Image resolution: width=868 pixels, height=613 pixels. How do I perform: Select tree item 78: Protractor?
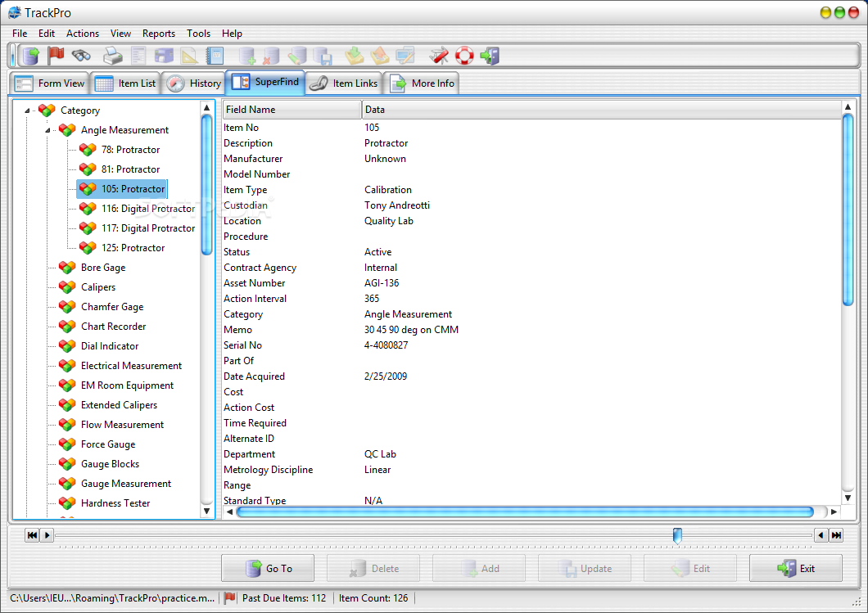(x=131, y=150)
